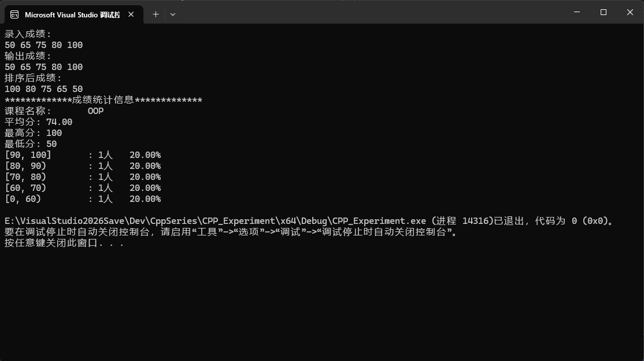Click the sorted scores output line
644x361 pixels.
pyautogui.click(x=43, y=89)
